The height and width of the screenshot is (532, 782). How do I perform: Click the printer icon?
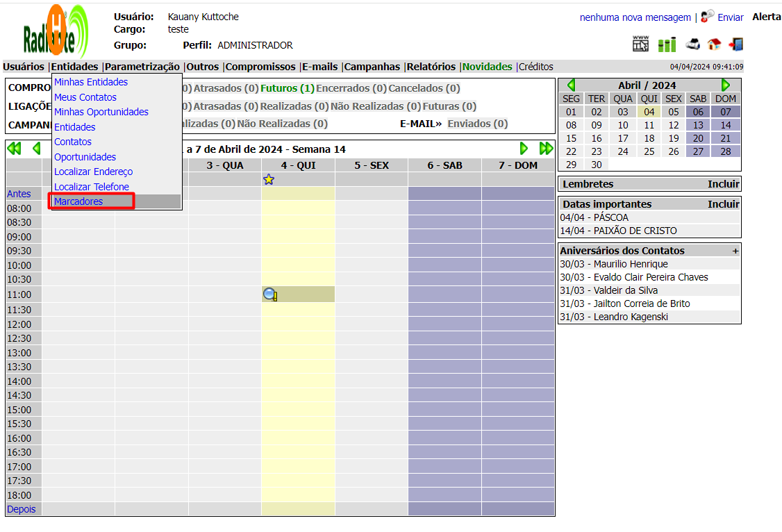(692, 44)
